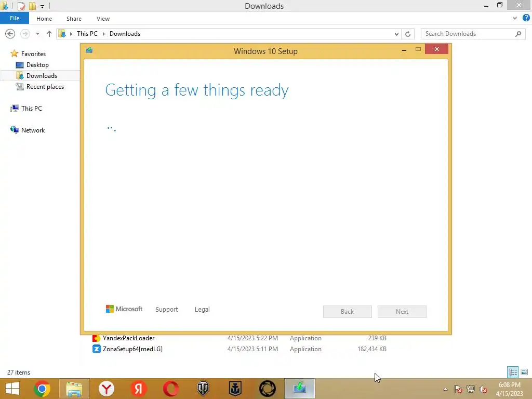
Task: Expand the This PC breadcrumb arrow
Action: pyautogui.click(x=104, y=34)
